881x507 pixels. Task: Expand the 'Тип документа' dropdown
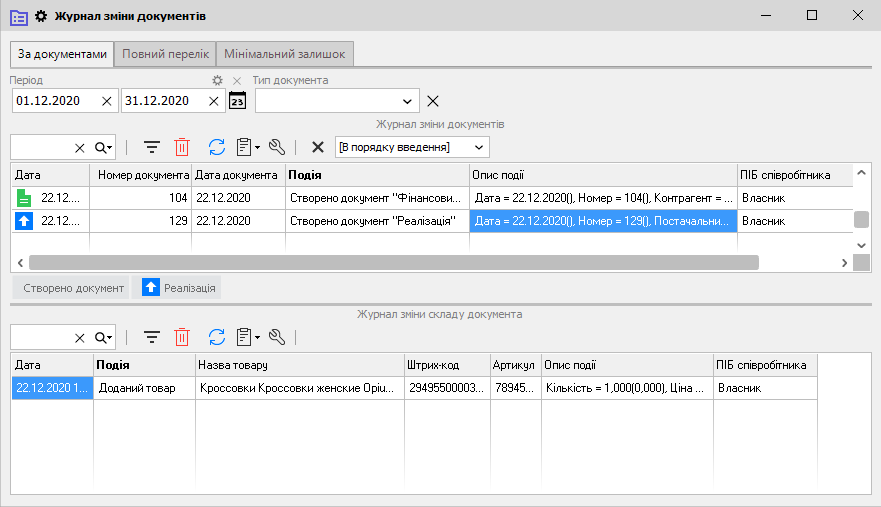coord(408,100)
